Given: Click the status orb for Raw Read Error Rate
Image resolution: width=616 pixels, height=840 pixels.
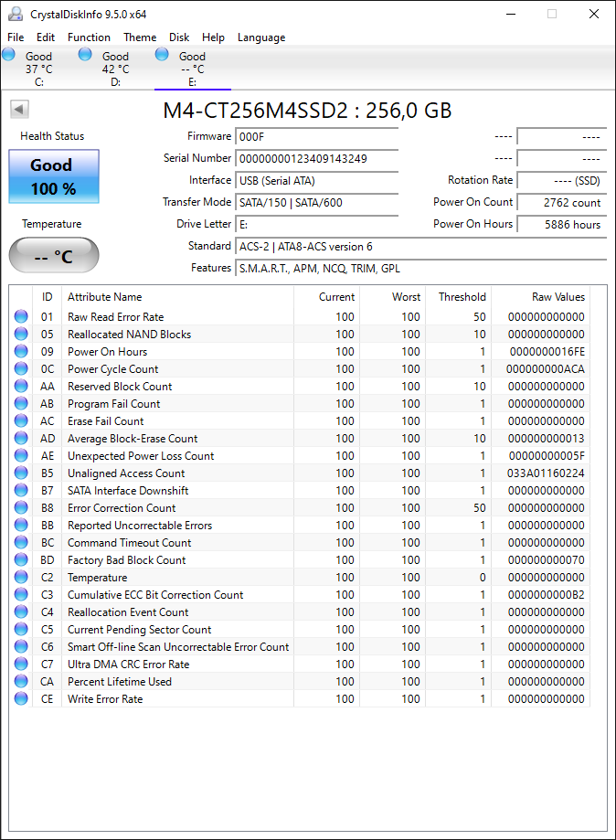Looking at the screenshot, I should (21, 316).
